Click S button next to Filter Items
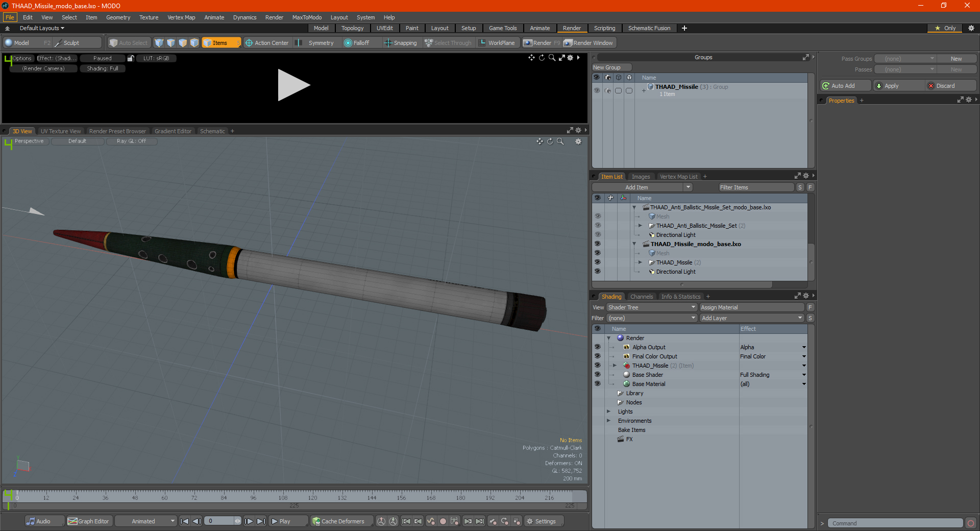Viewport: 980px width, 531px height. pyautogui.click(x=800, y=187)
